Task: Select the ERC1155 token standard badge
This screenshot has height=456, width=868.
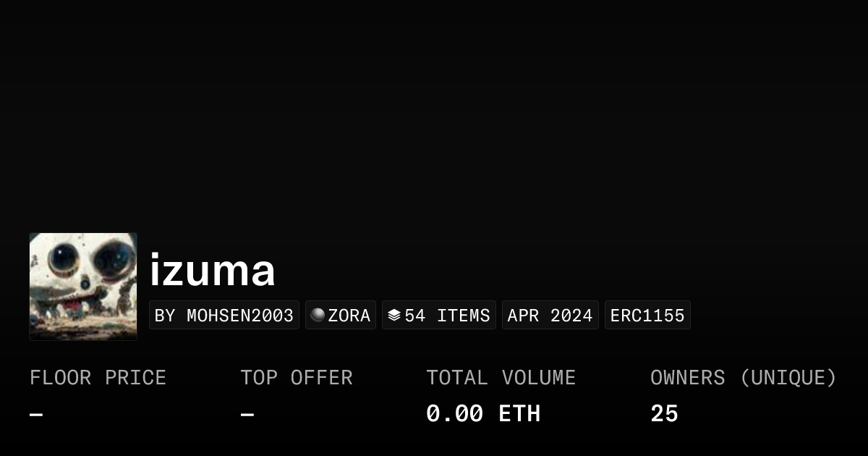Action: coord(647,316)
